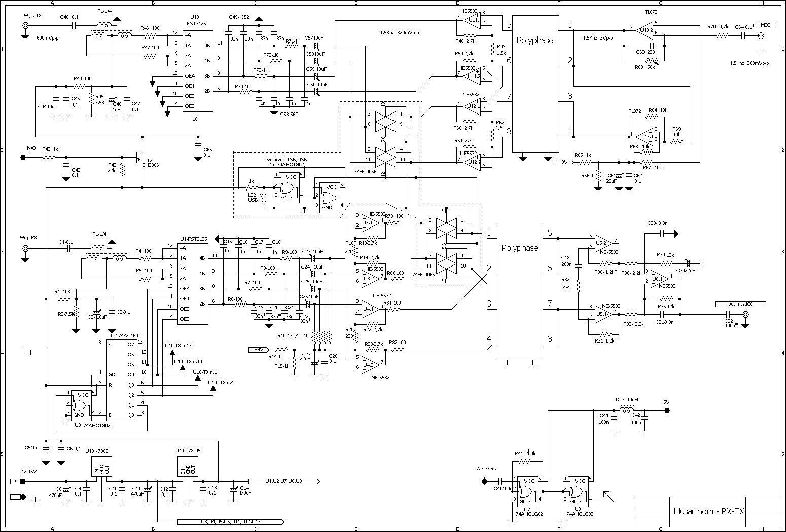
Task: Click the T2 2N3906 transistor symbol
Action: point(140,158)
